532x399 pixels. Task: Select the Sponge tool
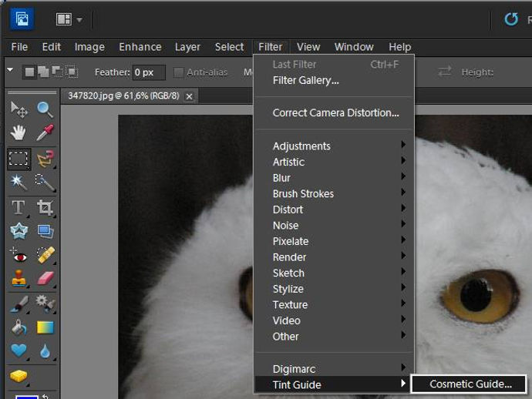[x=19, y=376]
